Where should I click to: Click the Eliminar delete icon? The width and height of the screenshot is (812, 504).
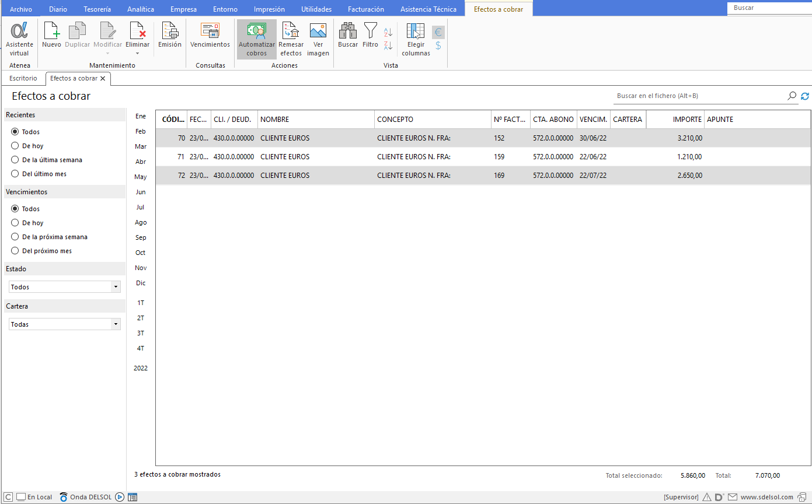click(x=137, y=31)
